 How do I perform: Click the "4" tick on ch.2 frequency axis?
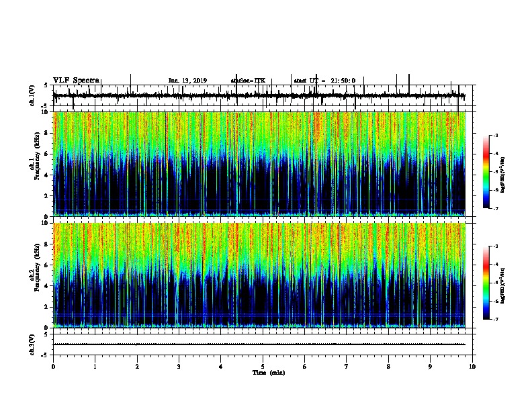point(48,286)
